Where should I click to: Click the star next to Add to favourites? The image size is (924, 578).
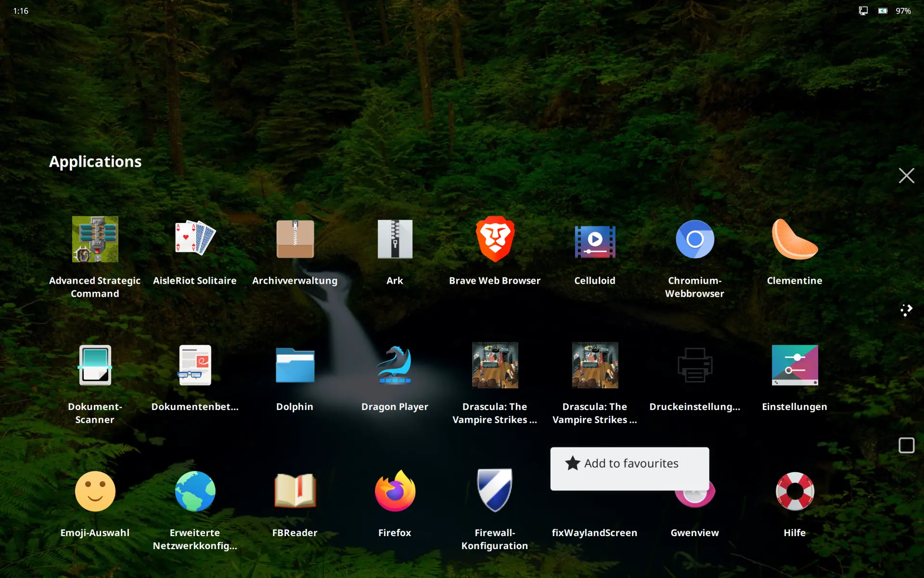[573, 463]
